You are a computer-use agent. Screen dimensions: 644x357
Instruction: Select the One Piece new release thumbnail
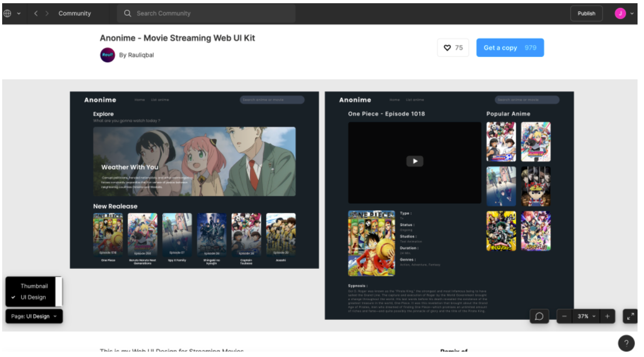(108, 234)
